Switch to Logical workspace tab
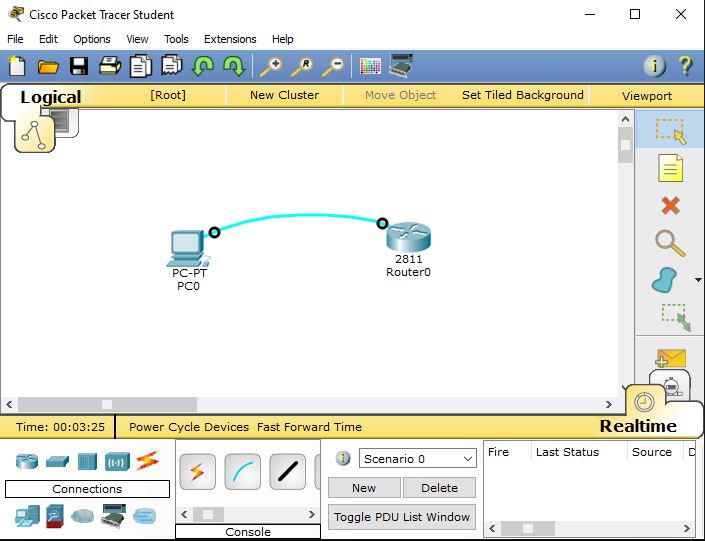Image resolution: width=705 pixels, height=541 pixels. pos(51,97)
